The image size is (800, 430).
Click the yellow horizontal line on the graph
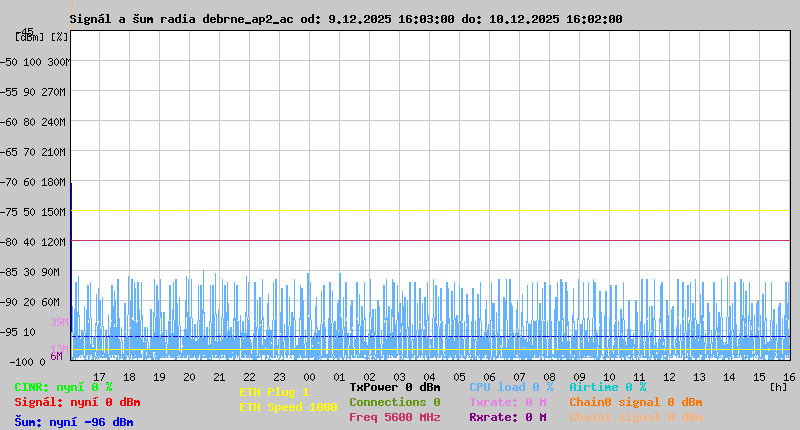(430, 211)
